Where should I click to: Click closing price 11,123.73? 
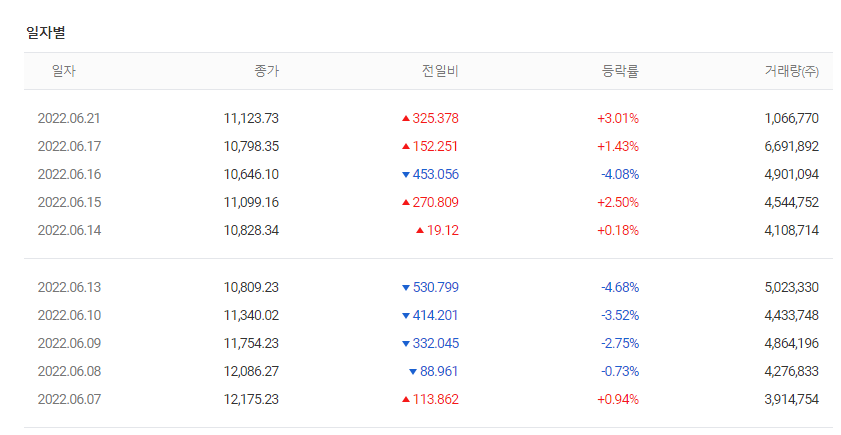[x=251, y=119]
